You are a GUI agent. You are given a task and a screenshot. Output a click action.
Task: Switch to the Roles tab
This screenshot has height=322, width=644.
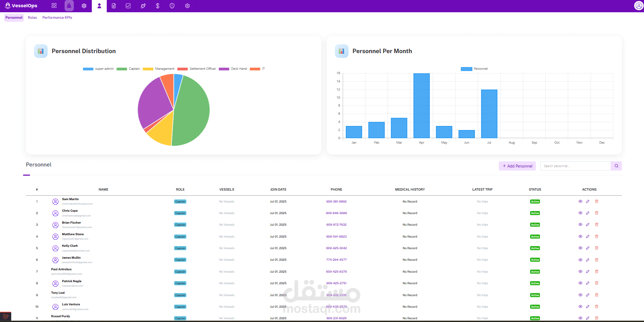[32, 18]
